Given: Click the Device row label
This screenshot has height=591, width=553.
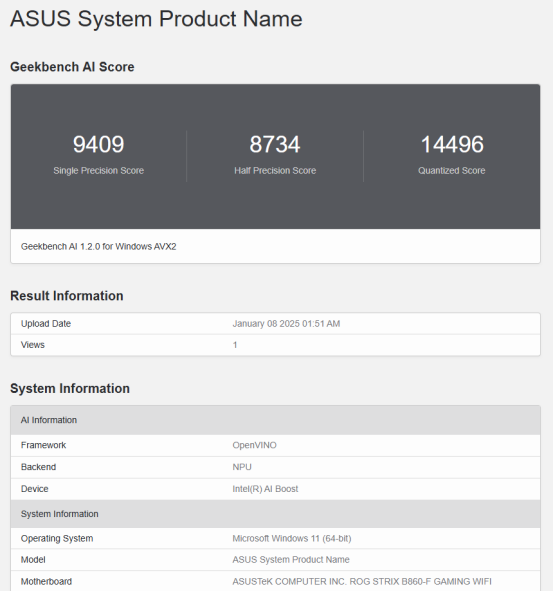Looking at the screenshot, I should pos(35,489).
